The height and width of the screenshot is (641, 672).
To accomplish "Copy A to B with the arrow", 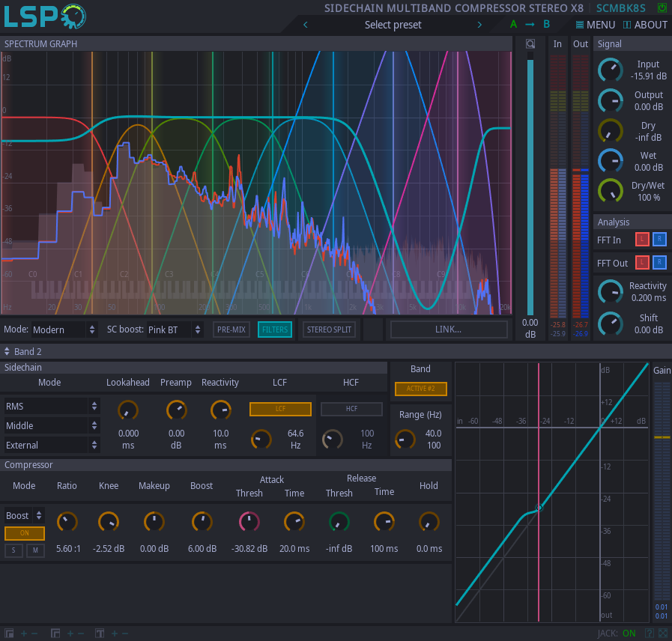I will [x=530, y=25].
